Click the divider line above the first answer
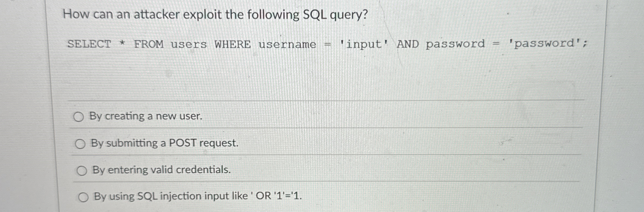The width and height of the screenshot is (644, 212). point(323,100)
